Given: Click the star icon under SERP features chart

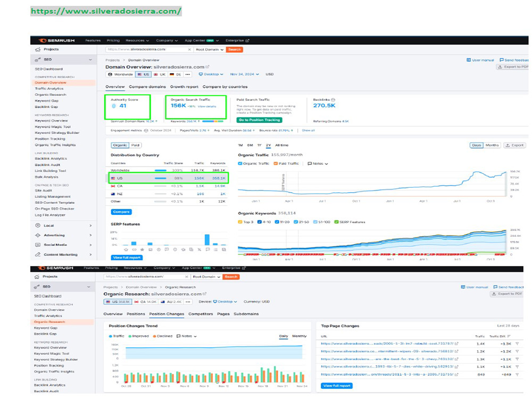Looking at the screenshot, I should [142, 250].
